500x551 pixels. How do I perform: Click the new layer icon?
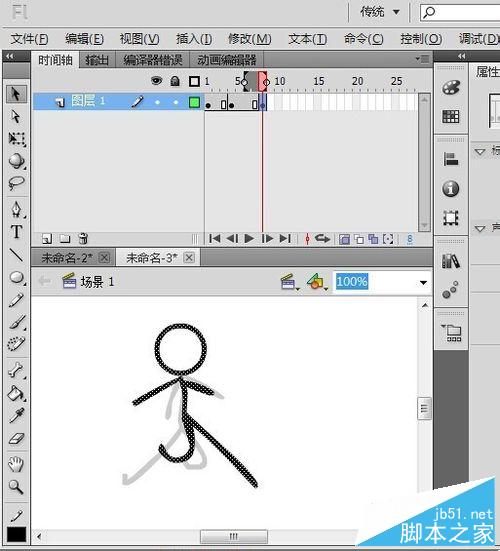click(47, 239)
